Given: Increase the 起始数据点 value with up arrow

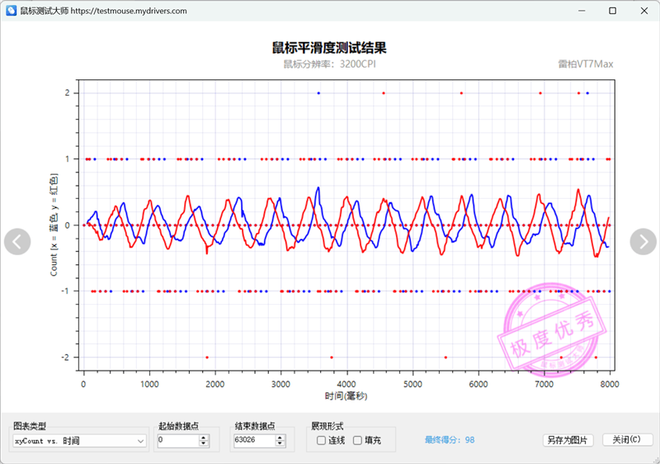Looking at the screenshot, I should click(206, 436).
